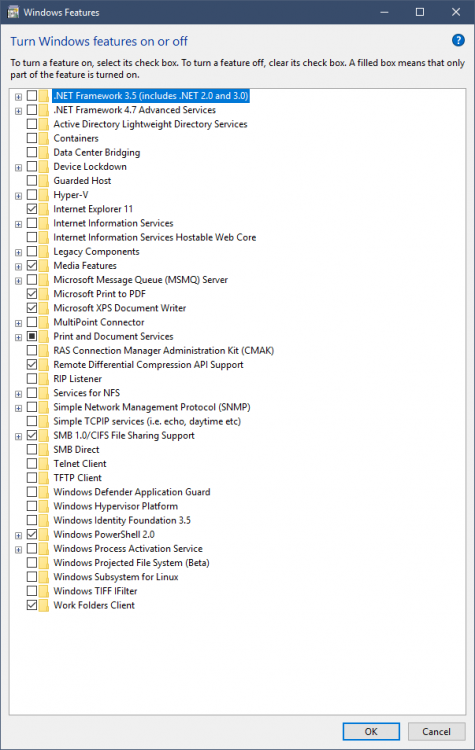Expand Windows Process Activation Service node
This screenshot has width=475, height=750.
[x=18, y=550]
